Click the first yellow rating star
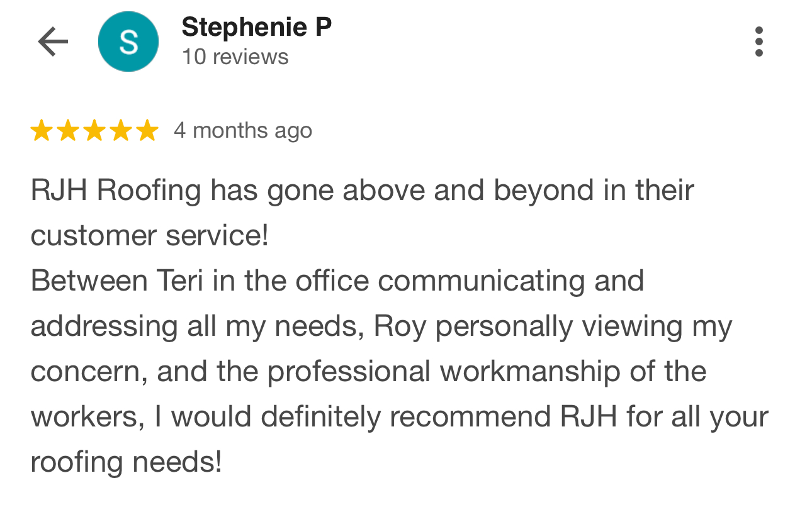 pos(42,131)
